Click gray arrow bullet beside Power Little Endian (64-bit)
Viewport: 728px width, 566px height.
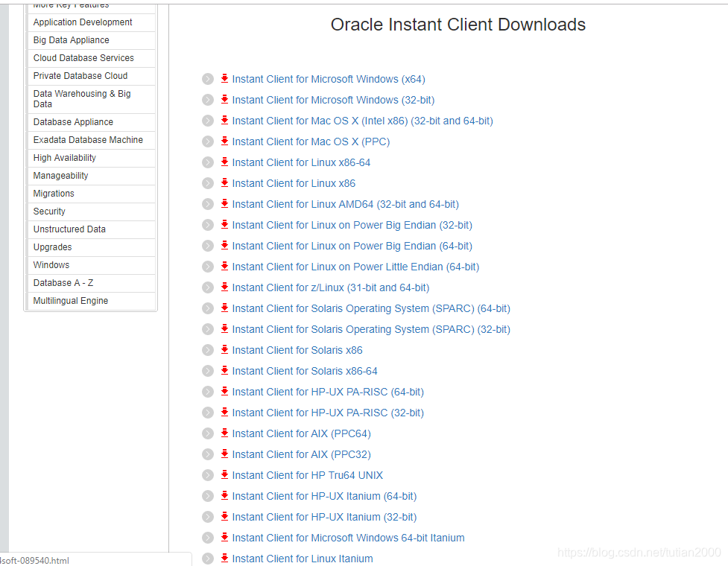pyautogui.click(x=208, y=267)
